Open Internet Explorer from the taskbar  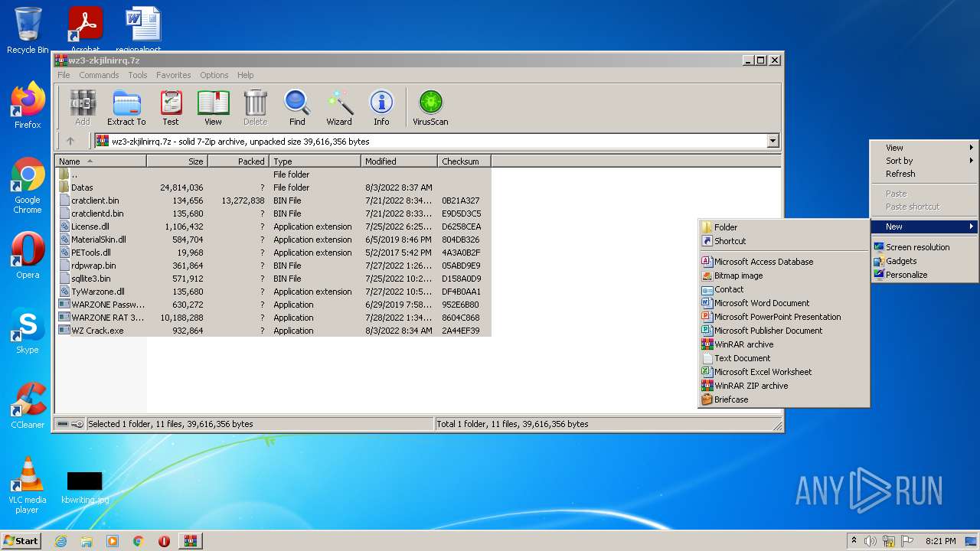pos(60,541)
